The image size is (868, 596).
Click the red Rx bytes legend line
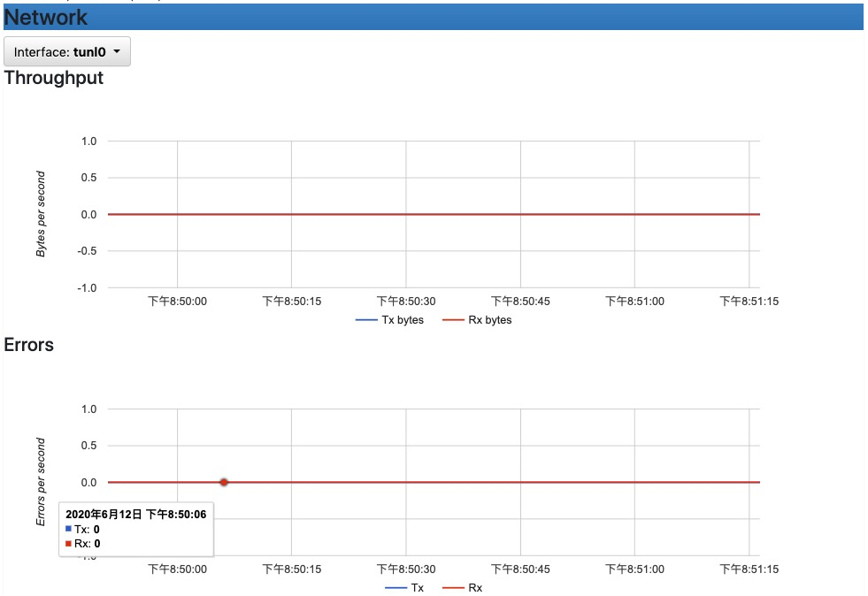[x=453, y=320]
